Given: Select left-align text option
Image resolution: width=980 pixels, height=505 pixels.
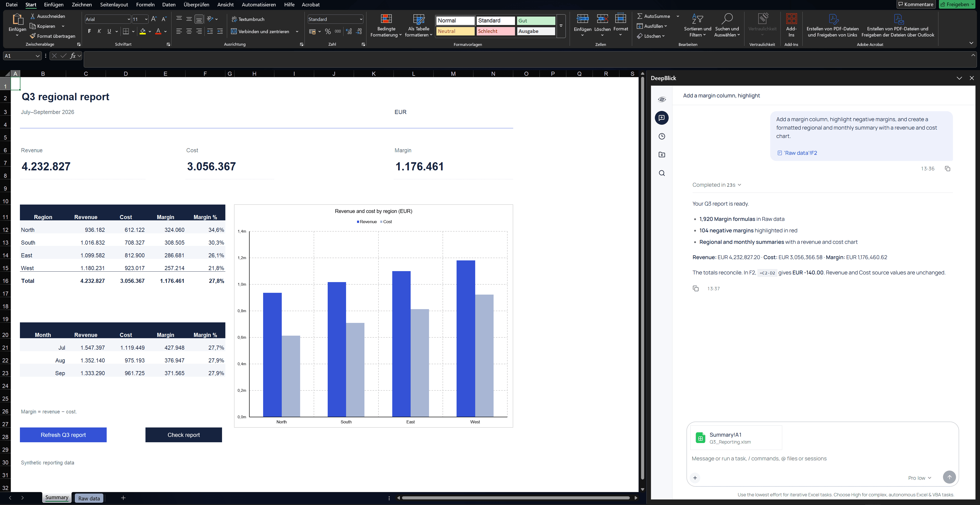Looking at the screenshot, I should click(179, 31).
